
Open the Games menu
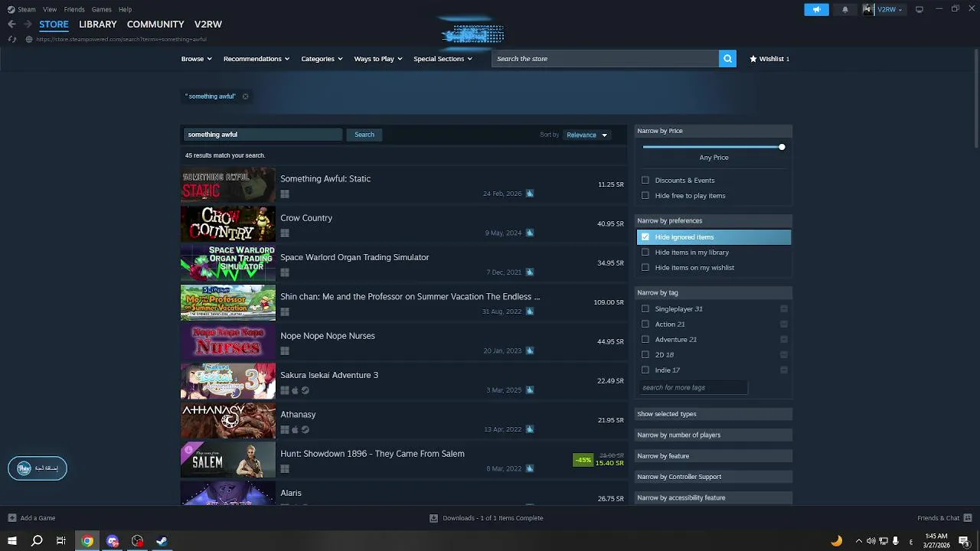[x=101, y=9]
